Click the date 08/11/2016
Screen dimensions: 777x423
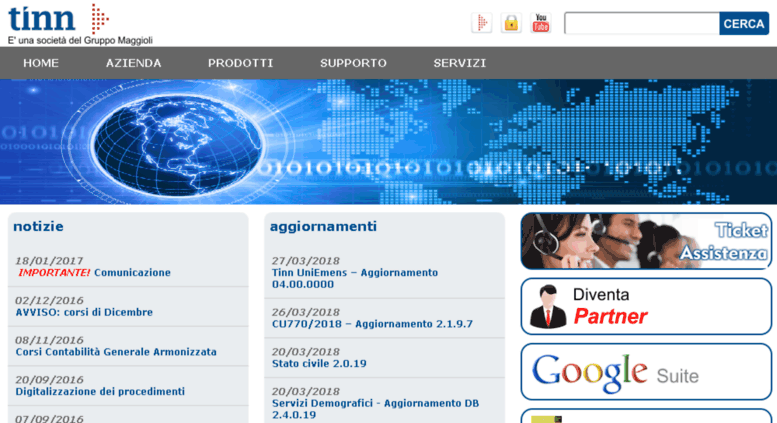(49, 340)
